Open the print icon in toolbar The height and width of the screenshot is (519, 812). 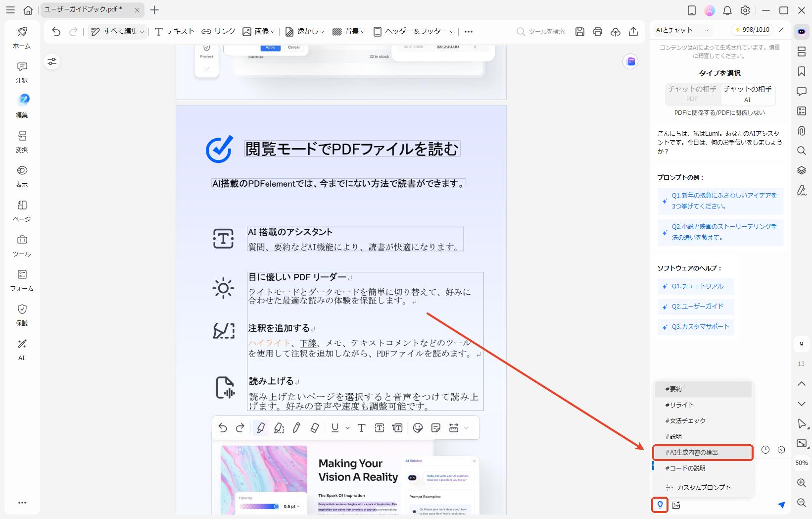(x=597, y=31)
